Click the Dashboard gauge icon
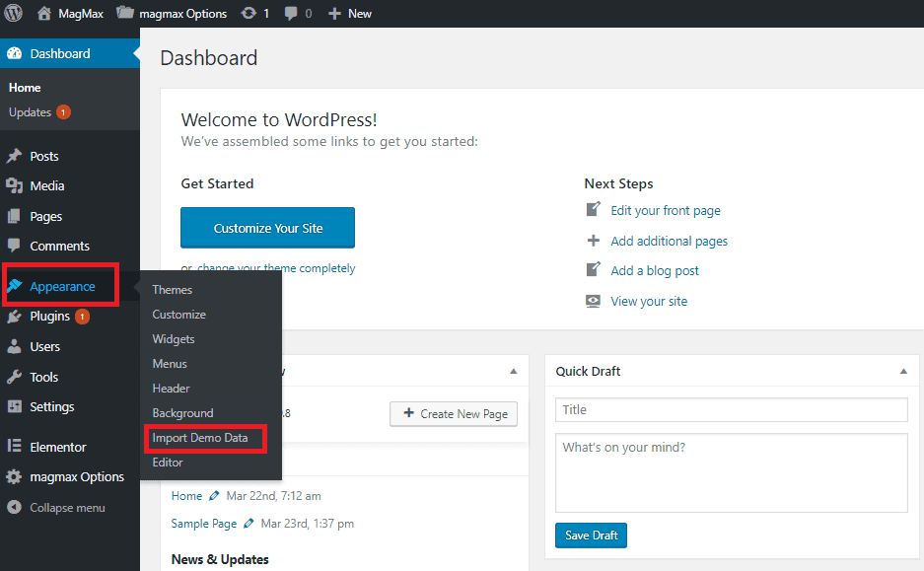This screenshot has width=924, height=571. pos(14,53)
